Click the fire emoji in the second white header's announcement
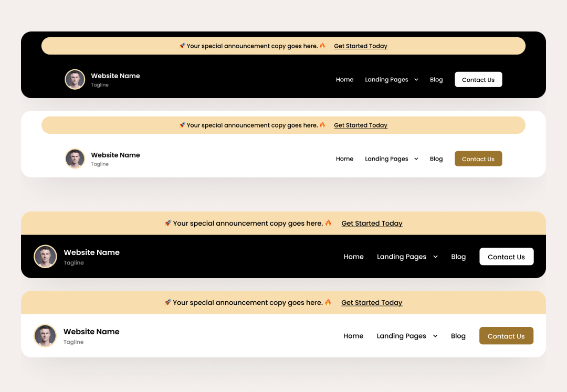Viewport: 567px width, 392px height. pos(322,125)
